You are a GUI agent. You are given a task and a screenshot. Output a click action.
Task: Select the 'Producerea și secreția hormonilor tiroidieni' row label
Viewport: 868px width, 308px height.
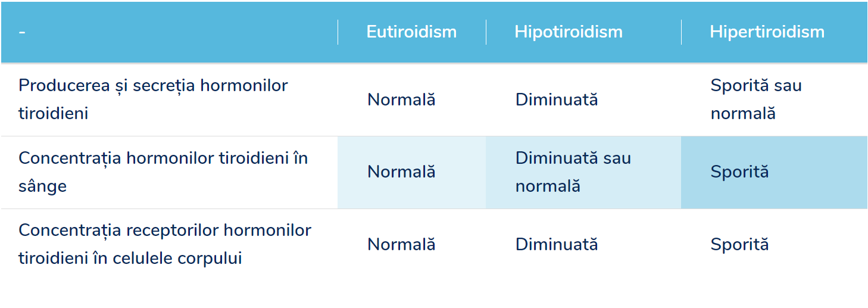point(153,99)
